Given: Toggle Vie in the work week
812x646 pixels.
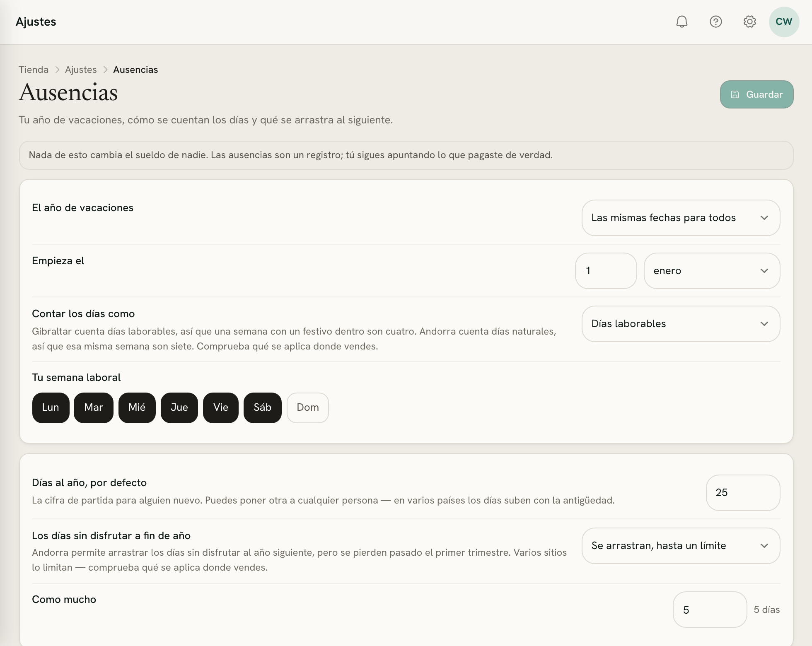Looking at the screenshot, I should click(x=221, y=407).
